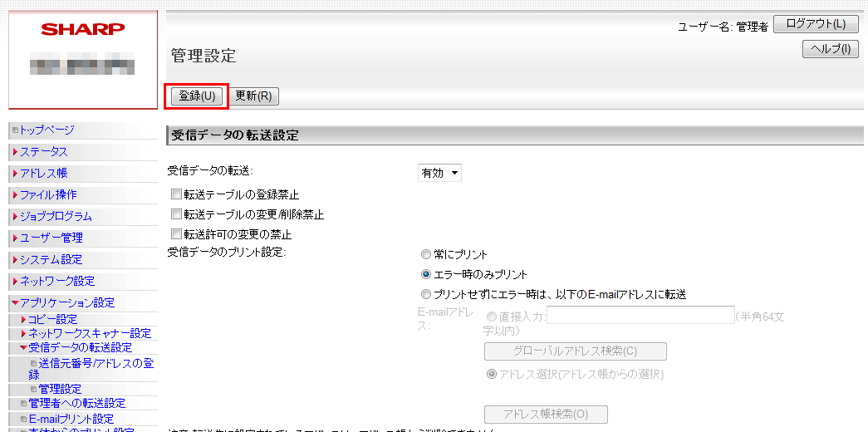Log out with ログアウト(L) button
Image resolution: width=868 pixels, height=432 pixels.
click(816, 24)
